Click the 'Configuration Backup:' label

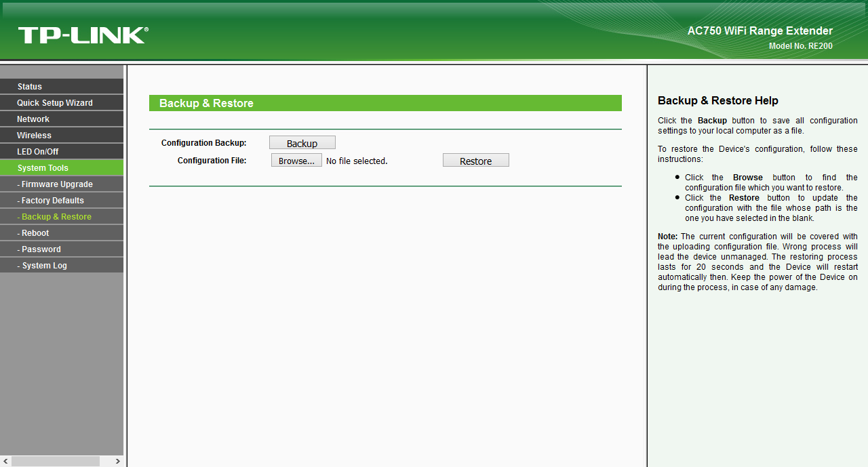click(x=203, y=143)
